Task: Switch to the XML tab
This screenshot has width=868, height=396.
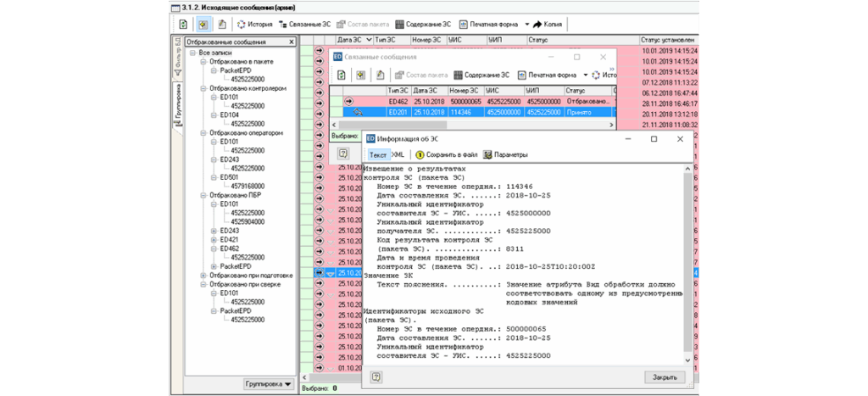Action: [x=398, y=155]
